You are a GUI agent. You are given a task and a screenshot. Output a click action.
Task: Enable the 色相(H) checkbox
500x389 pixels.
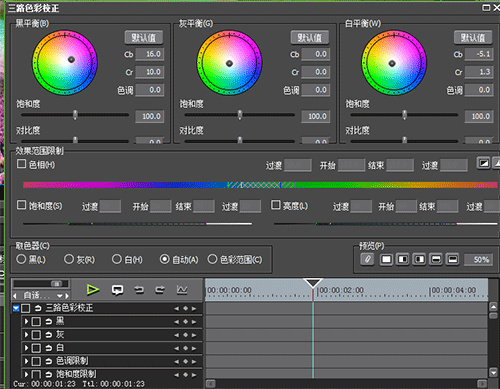click(21, 164)
